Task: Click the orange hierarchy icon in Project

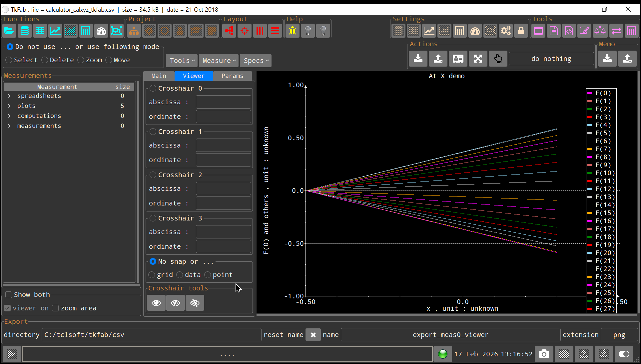Action: 134,31
